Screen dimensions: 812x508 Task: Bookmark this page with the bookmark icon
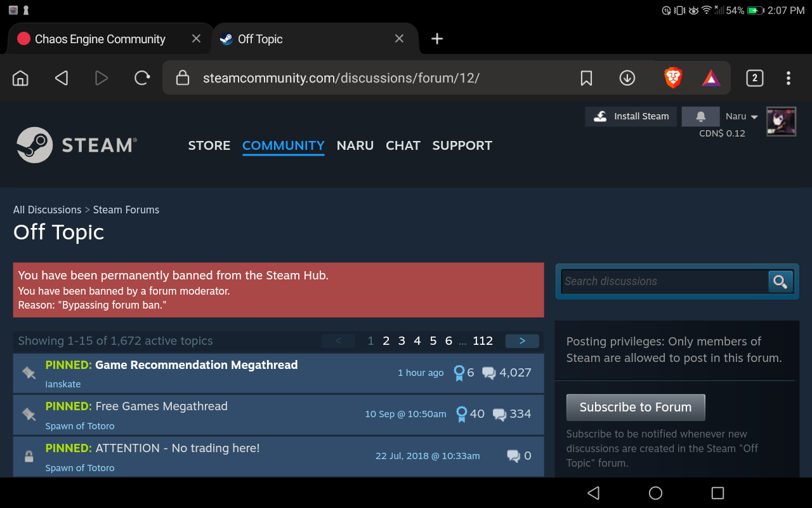pos(586,78)
